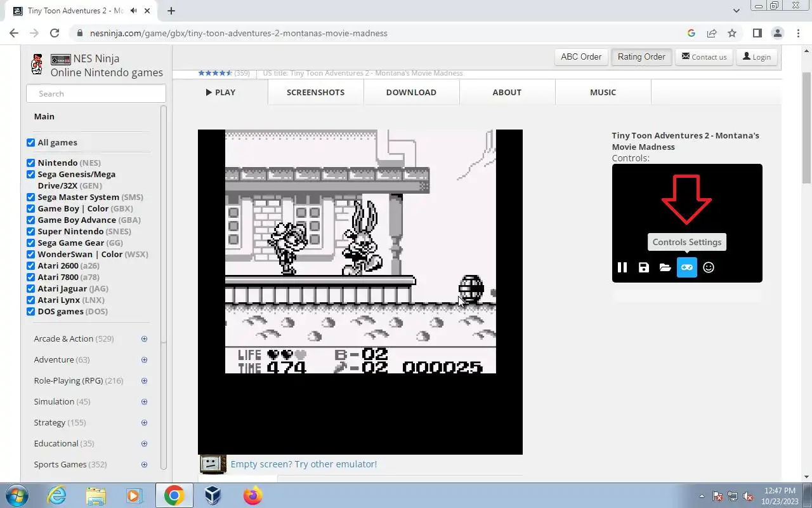Click Empty screen? Try other emulator link
Image resolution: width=812 pixels, height=508 pixels.
(303, 464)
